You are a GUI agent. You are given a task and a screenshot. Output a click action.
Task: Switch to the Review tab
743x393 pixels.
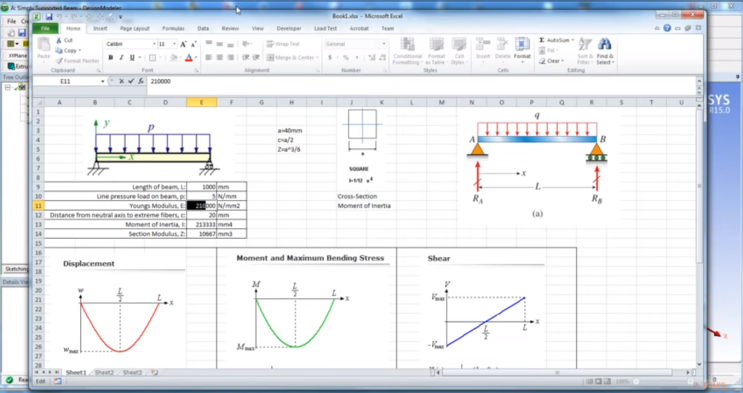pos(230,28)
